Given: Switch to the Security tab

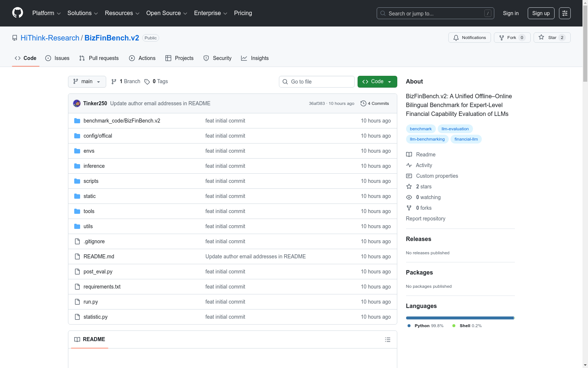Looking at the screenshot, I should pyautogui.click(x=218, y=58).
